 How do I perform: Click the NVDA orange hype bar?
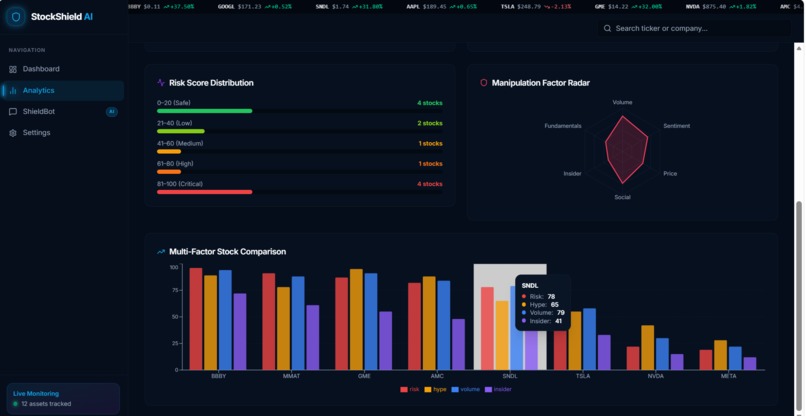648,348
